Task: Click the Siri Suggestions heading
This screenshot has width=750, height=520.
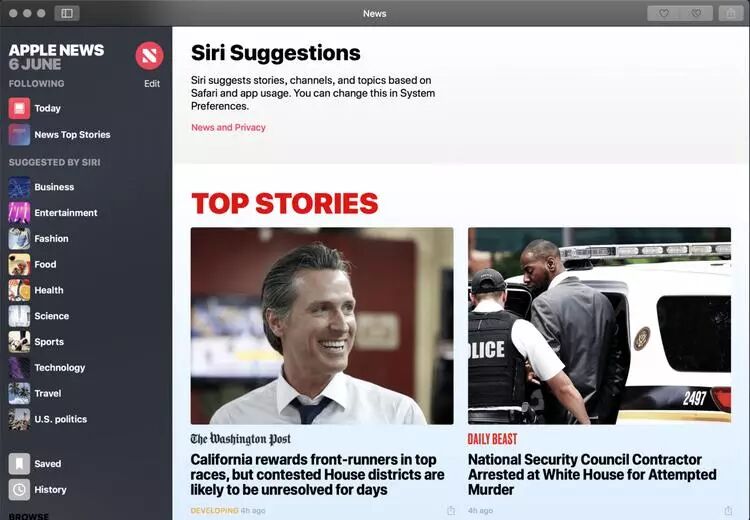Action: click(276, 53)
